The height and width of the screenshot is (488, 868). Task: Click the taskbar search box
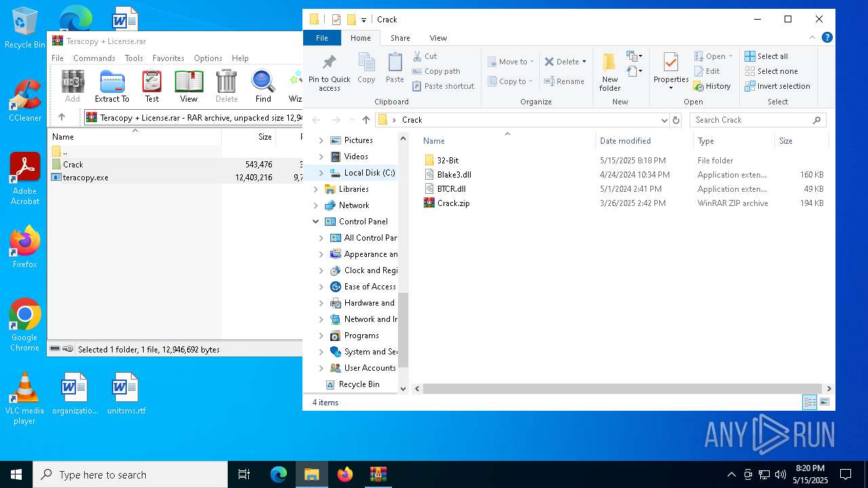coord(130,474)
